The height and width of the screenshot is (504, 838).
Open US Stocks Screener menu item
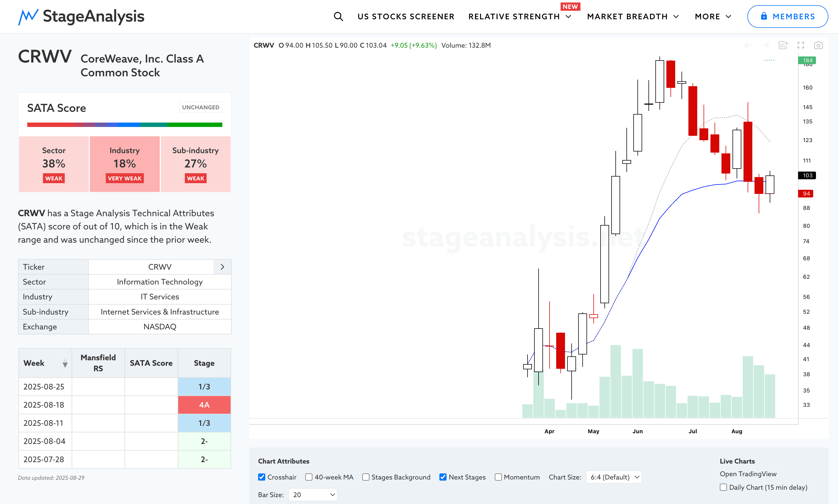click(406, 17)
